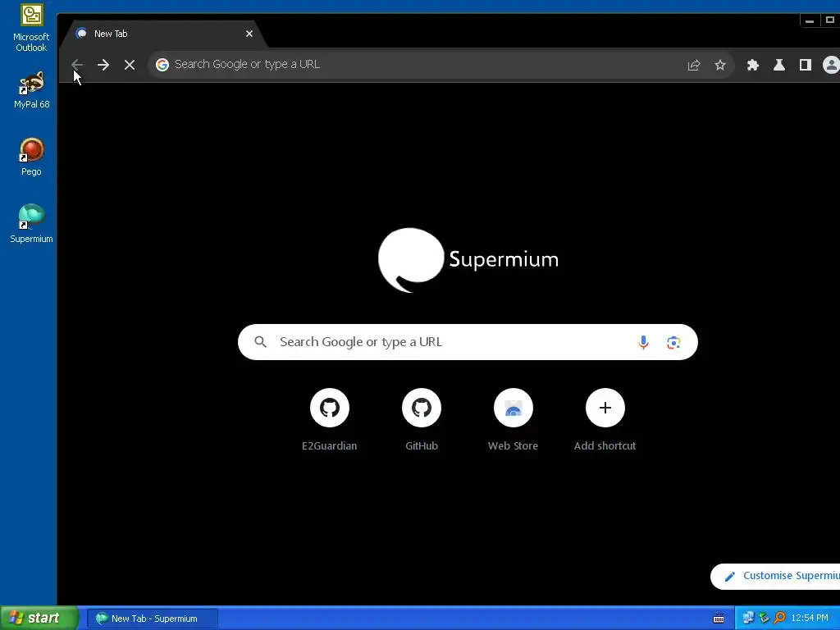Open the experiments flask icon
The width and height of the screenshot is (840, 630).
tap(779, 65)
